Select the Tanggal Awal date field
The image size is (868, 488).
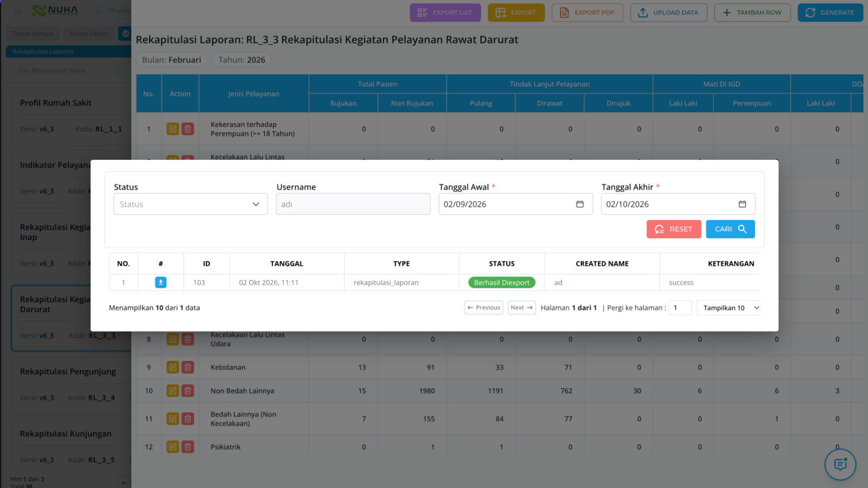click(516, 204)
